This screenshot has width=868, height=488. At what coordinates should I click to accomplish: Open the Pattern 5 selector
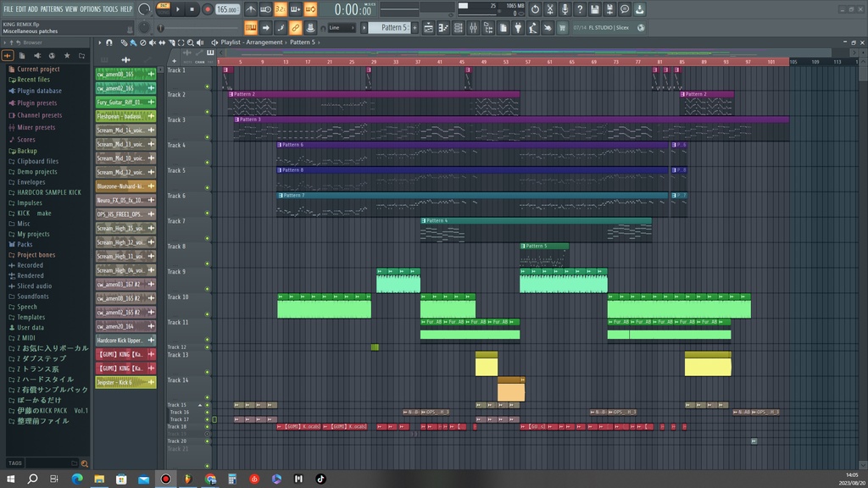pos(389,28)
